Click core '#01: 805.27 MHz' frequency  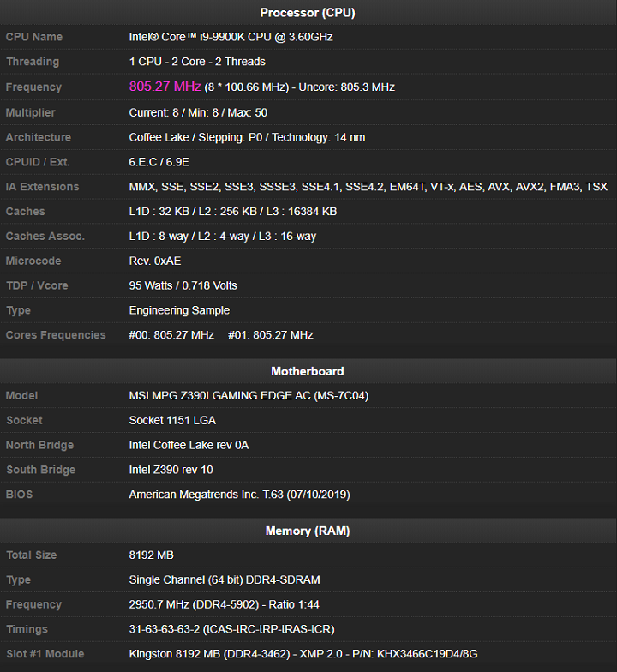271,335
